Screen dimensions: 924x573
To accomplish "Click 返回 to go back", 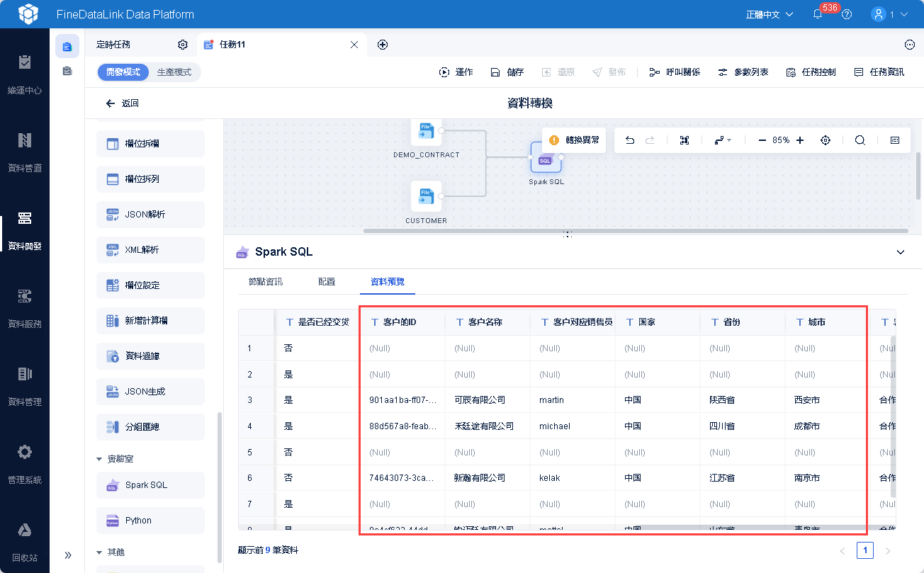I will click(122, 103).
